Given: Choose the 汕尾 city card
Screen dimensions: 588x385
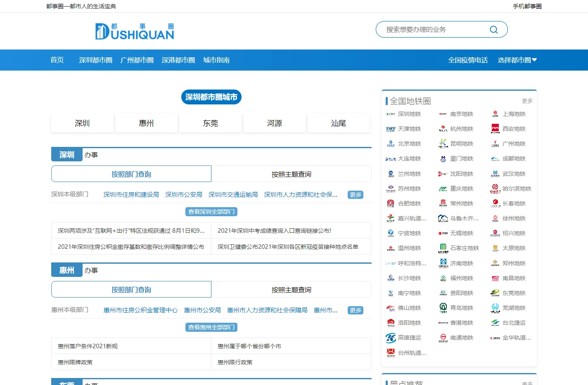Looking at the screenshot, I should [x=339, y=123].
